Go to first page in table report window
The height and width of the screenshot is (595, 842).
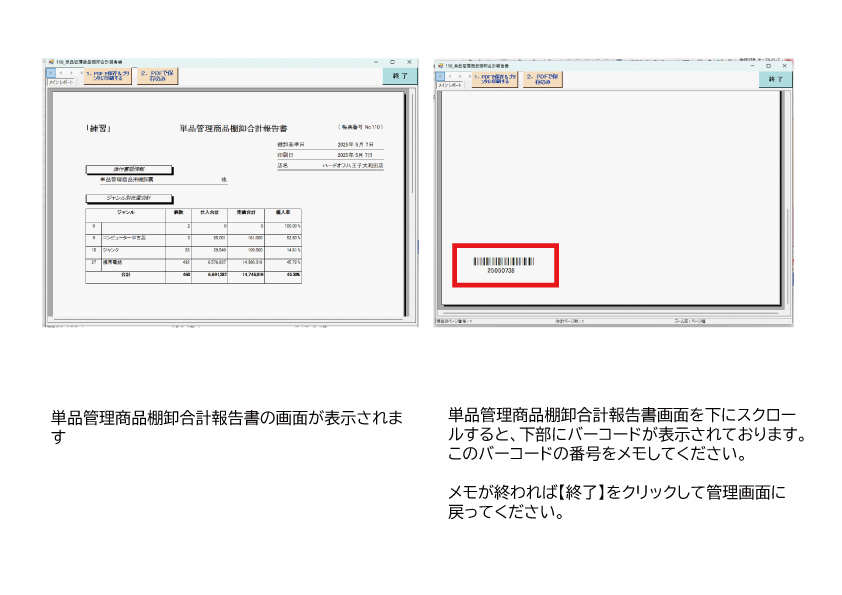[50, 73]
